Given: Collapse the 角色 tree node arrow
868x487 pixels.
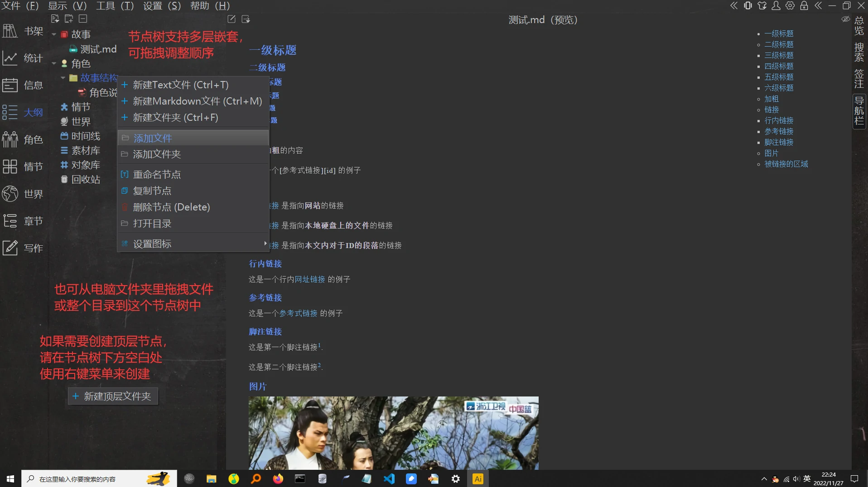Looking at the screenshot, I should (x=54, y=64).
